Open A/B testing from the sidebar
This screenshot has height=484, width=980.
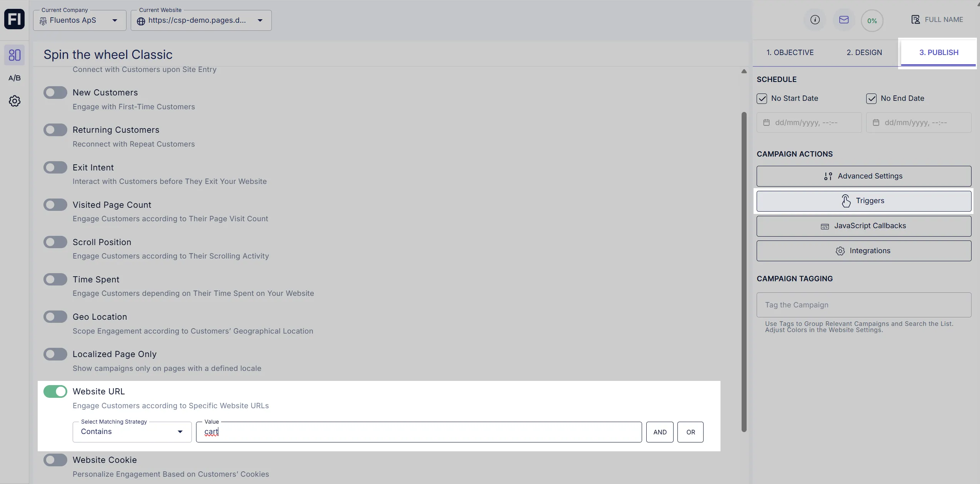14,78
